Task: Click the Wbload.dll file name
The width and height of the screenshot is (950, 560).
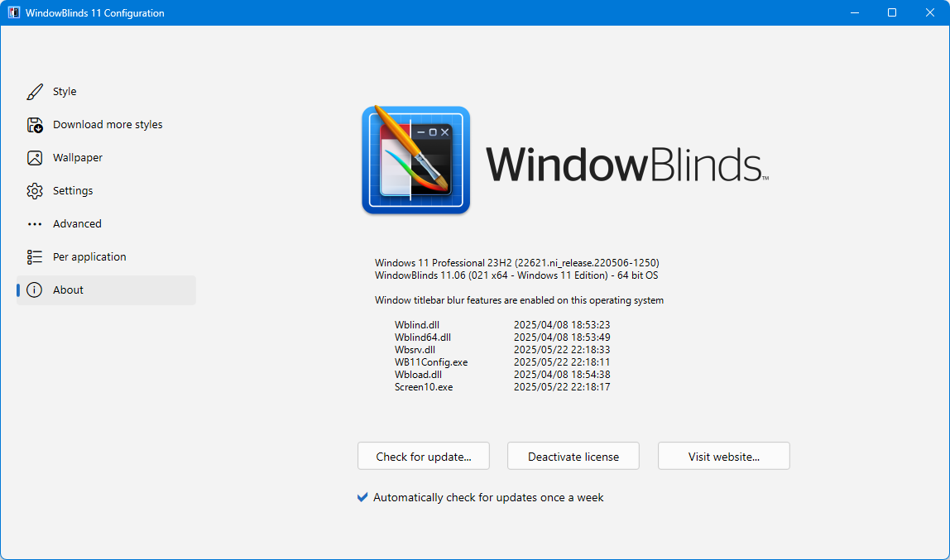Action: pyautogui.click(x=418, y=375)
